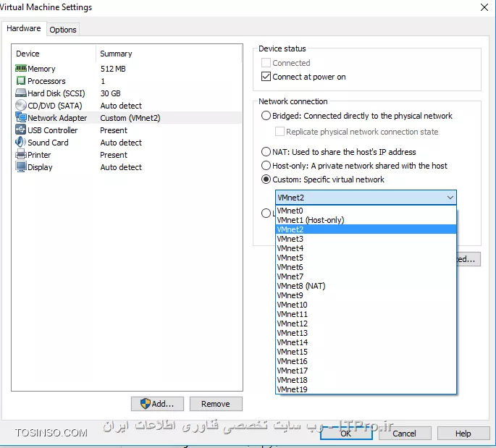Screen dimensions: 496x448
Task: Click the Remove button
Action: 216,404
